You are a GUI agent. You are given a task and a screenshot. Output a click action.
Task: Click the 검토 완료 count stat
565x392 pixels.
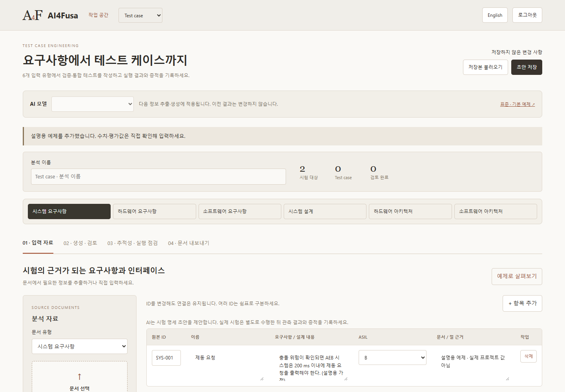(x=379, y=172)
